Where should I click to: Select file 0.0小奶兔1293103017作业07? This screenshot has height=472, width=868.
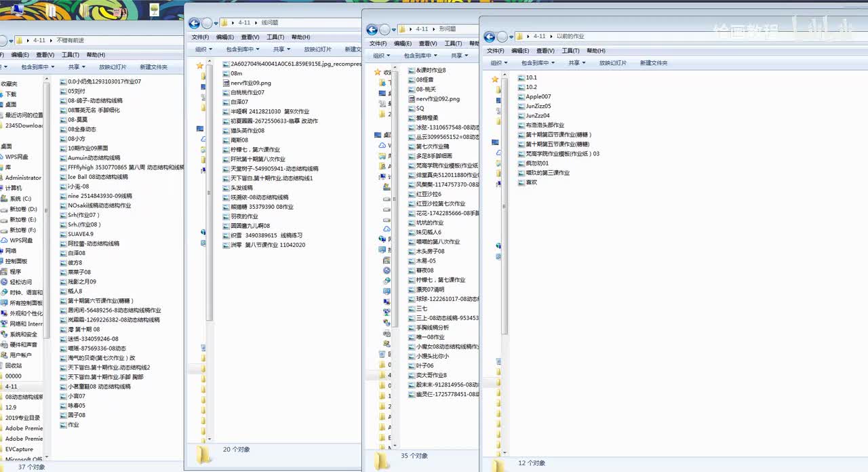coord(104,81)
